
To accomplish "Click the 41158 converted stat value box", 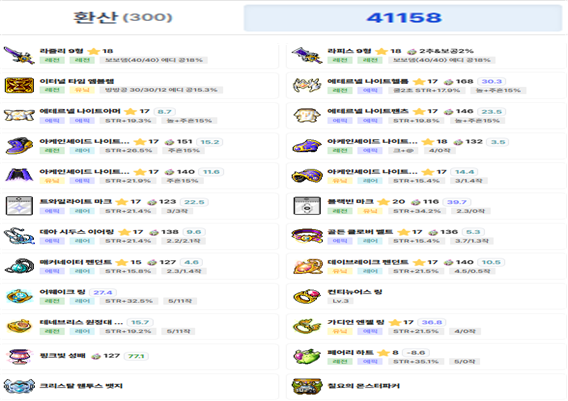I will tap(403, 18).
